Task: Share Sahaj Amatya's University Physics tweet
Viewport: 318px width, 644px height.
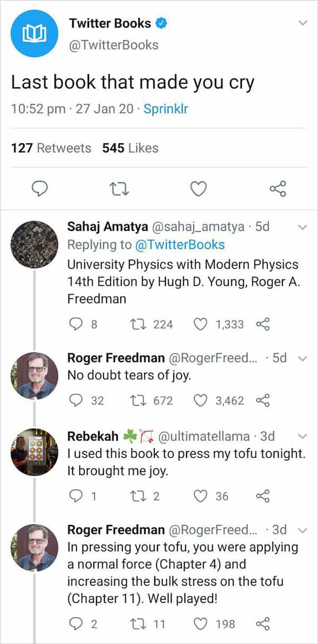Action: pos(262,324)
